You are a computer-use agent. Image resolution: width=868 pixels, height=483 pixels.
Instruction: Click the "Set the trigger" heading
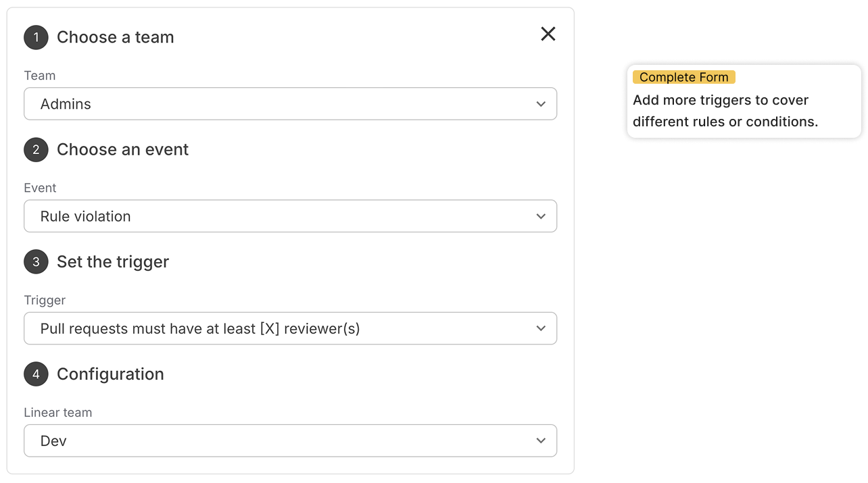(x=113, y=261)
